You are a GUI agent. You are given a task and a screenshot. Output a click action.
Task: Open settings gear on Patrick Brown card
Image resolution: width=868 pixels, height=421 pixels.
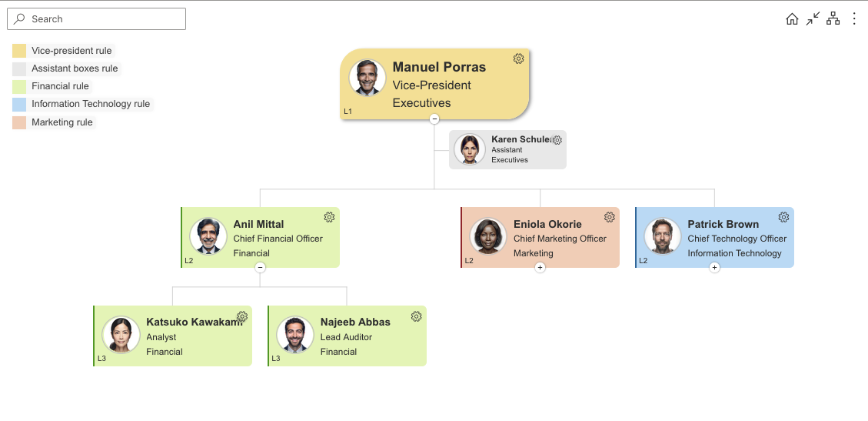pos(783,217)
